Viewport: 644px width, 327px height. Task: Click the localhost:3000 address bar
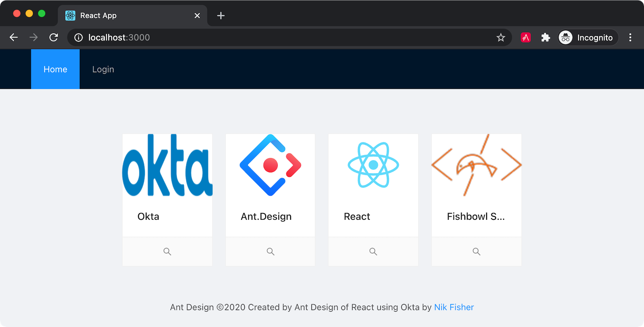click(282, 38)
